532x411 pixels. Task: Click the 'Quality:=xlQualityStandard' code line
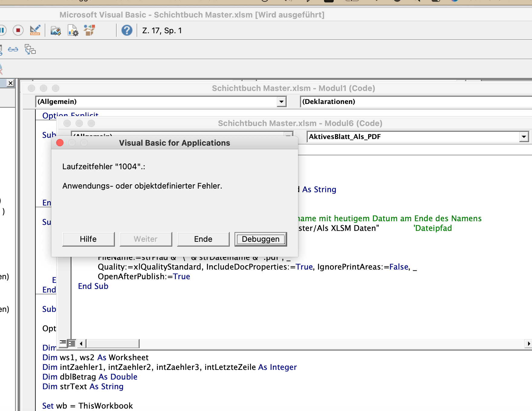(x=257, y=267)
